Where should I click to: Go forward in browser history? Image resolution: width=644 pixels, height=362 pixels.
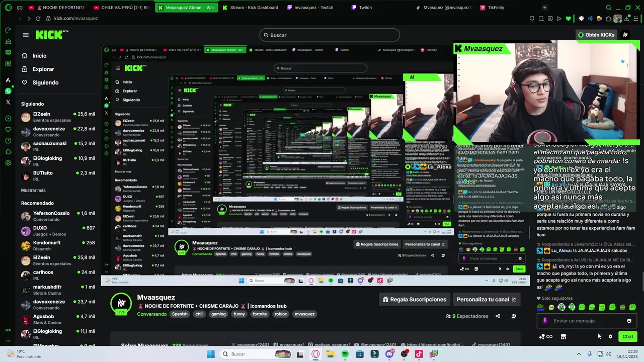(x=29, y=19)
